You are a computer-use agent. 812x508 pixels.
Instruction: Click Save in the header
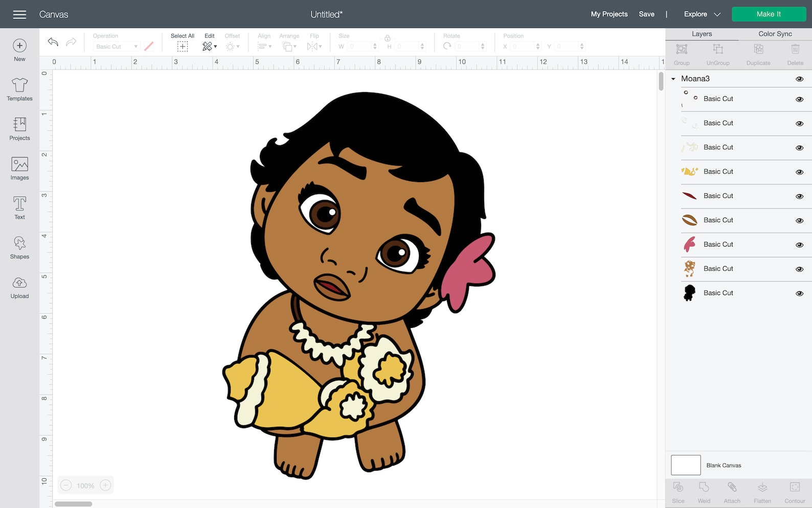(x=646, y=14)
